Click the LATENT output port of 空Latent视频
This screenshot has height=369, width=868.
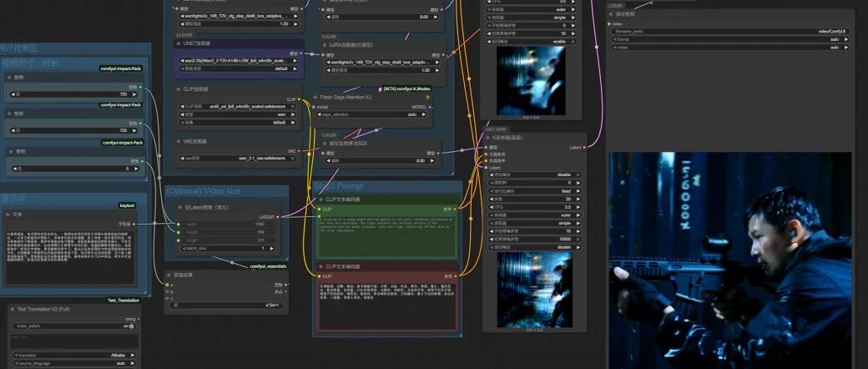(278, 217)
